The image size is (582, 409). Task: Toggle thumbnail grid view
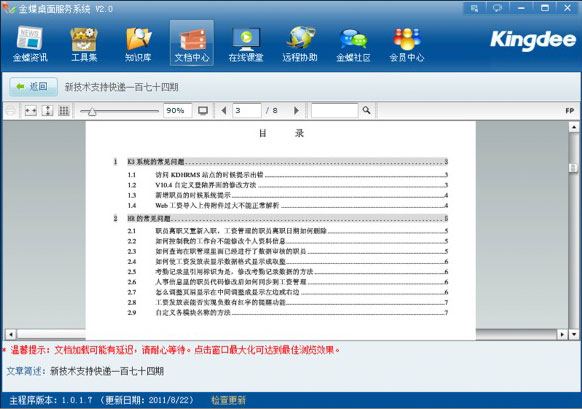coord(64,111)
